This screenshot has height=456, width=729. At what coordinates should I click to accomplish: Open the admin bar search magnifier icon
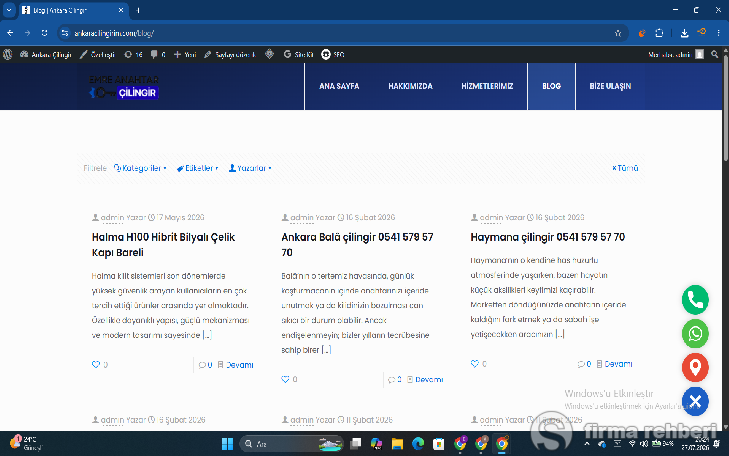coord(715,54)
